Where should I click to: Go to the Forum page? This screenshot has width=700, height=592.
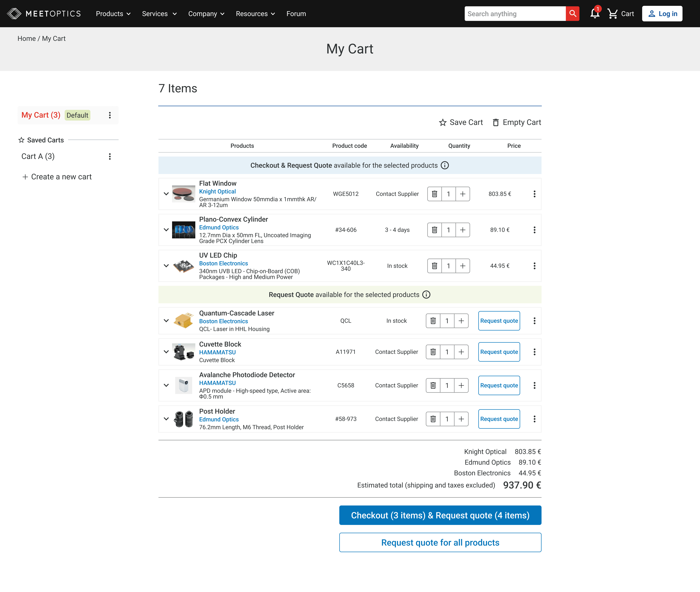pos(296,14)
